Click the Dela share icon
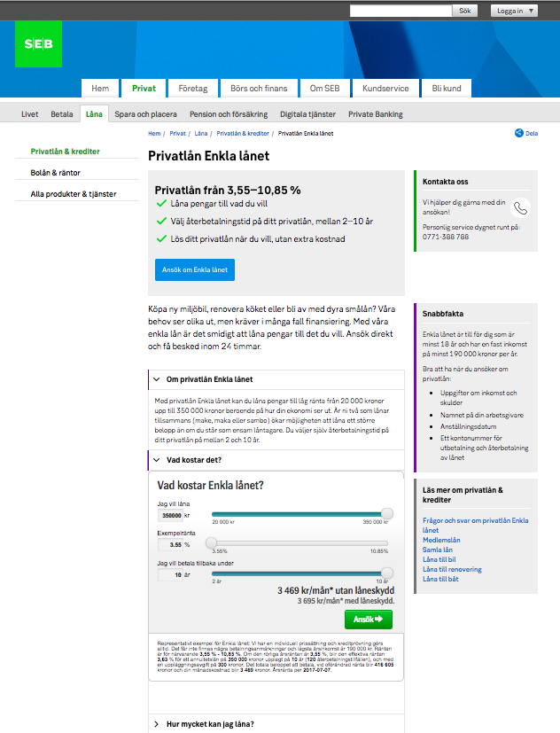 pyautogui.click(x=519, y=133)
